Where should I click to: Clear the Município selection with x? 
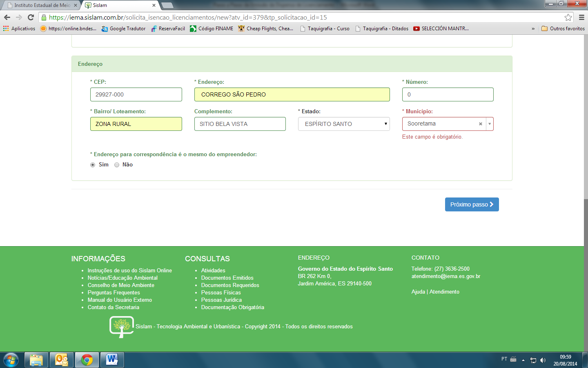coord(481,124)
